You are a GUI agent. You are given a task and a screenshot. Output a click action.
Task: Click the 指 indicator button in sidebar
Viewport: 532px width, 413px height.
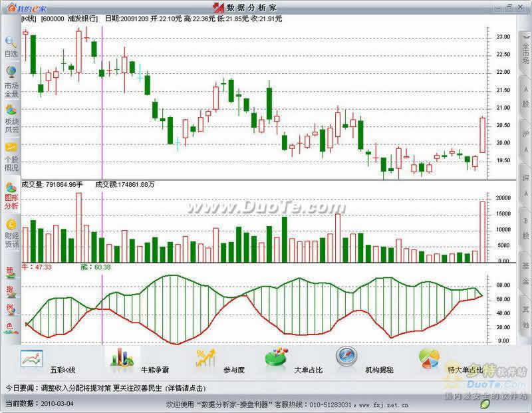point(10,291)
